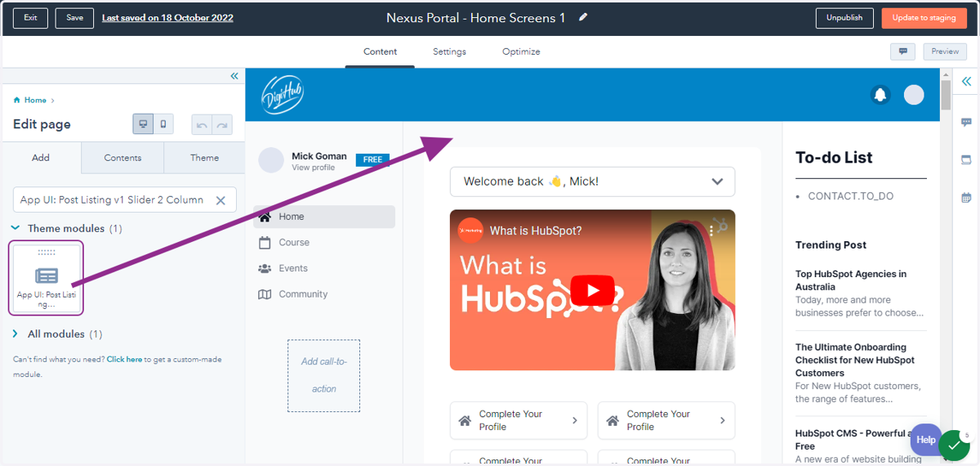This screenshot has width=980, height=466.
Task: Click the house icon beside Home breadcrumb
Action: tap(17, 100)
